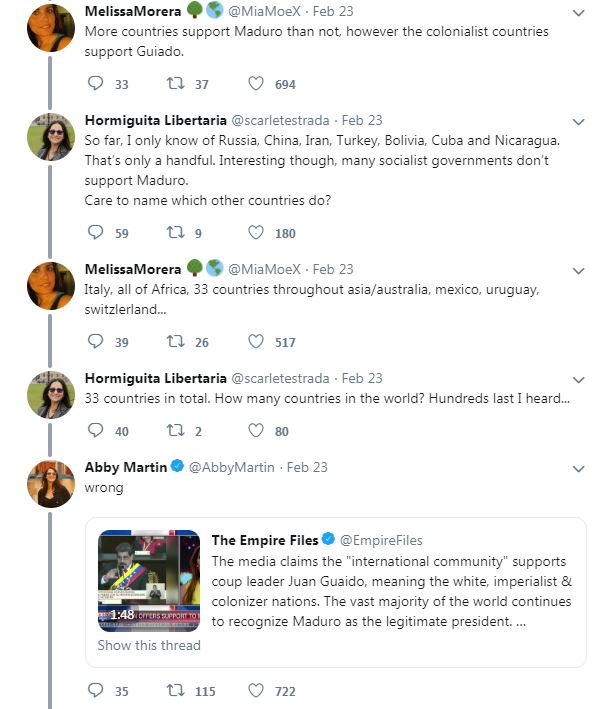606x709 pixels.
Task: Open The Empire Files account name in the quoted tweet
Action: tap(265, 540)
